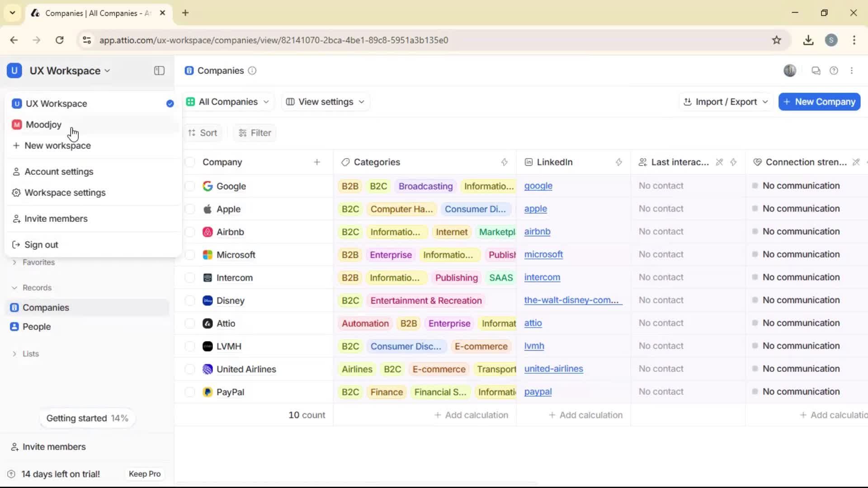Image resolution: width=868 pixels, height=488 pixels.
Task: Toggle the select-all checkbox in Company header
Action: tap(190, 162)
